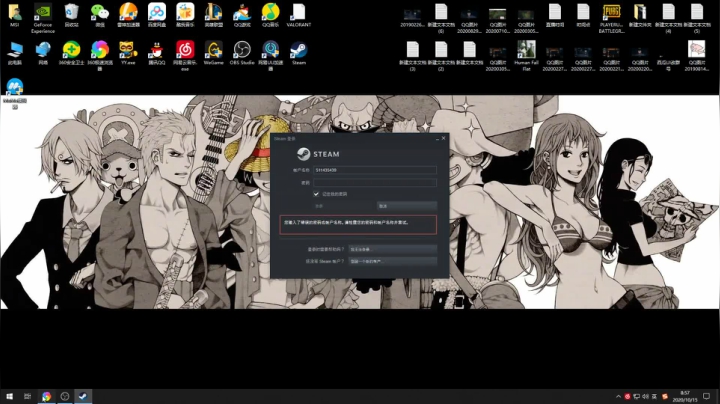Select the 新建文本文档 (5) text file

(x=697, y=18)
